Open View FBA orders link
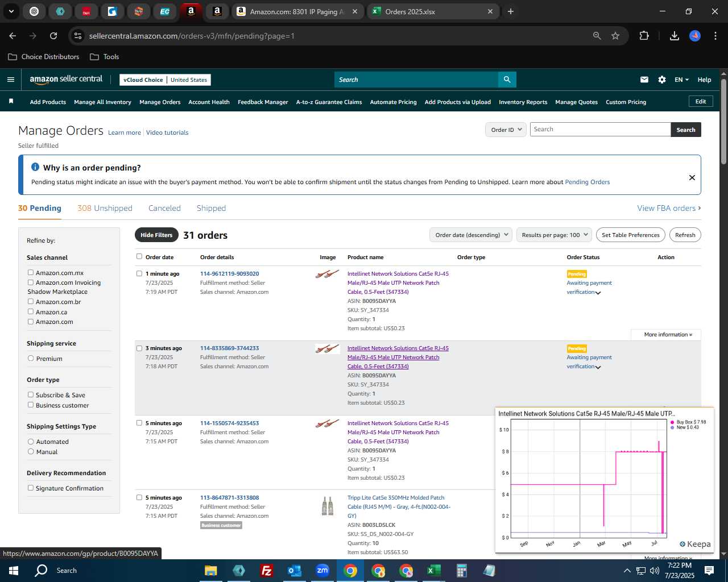 pyautogui.click(x=669, y=208)
